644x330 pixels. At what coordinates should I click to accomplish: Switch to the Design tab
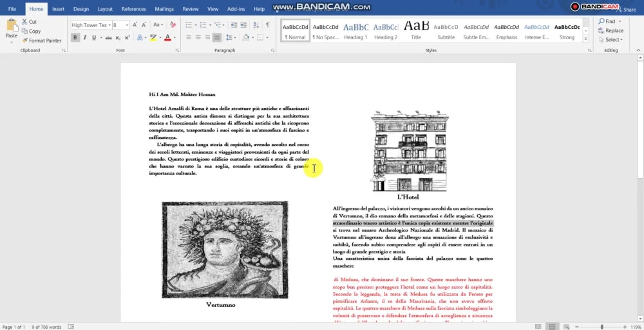pos(81,9)
